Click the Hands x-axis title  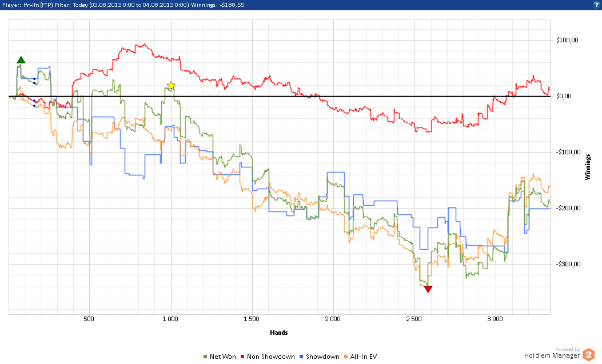click(278, 332)
